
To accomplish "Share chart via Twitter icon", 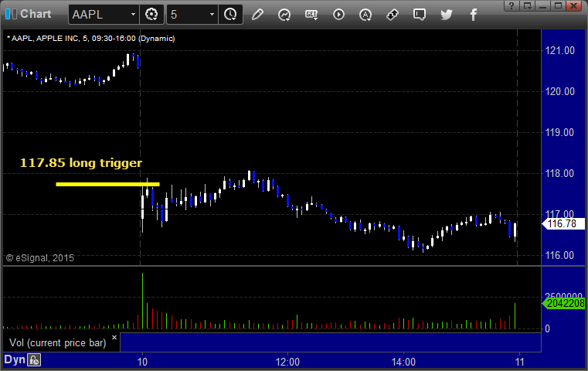I will [x=447, y=15].
